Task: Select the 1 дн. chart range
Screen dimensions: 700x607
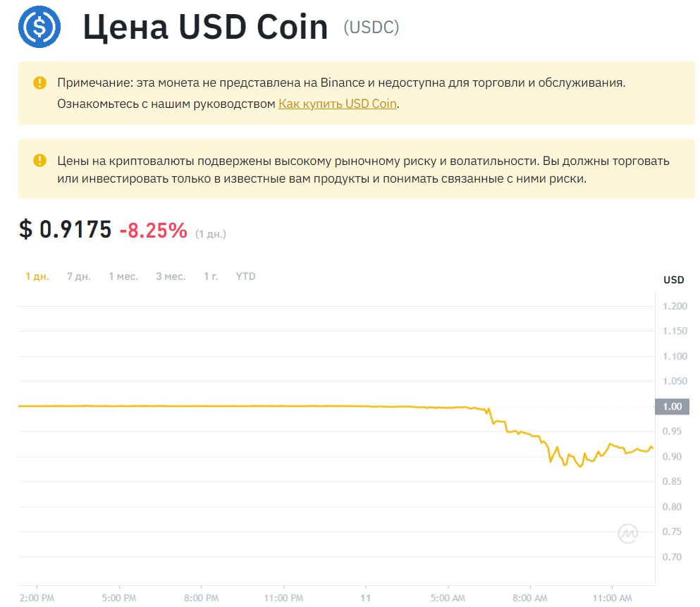Action: pyautogui.click(x=37, y=276)
